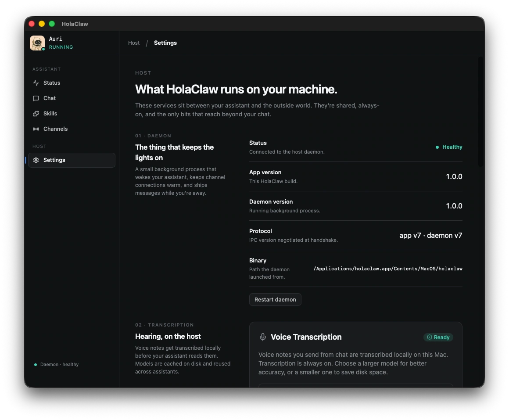Restart the daemon via button
Image resolution: width=509 pixels, height=420 pixels.
click(x=275, y=300)
